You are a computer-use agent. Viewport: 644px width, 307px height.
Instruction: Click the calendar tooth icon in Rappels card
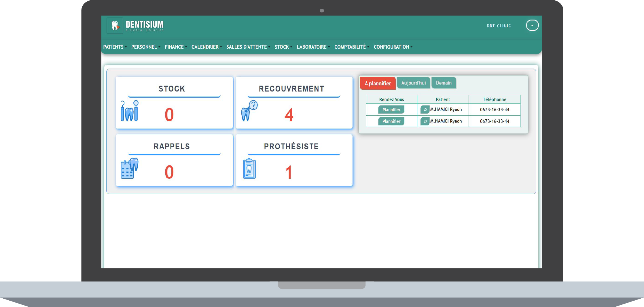tap(129, 168)
